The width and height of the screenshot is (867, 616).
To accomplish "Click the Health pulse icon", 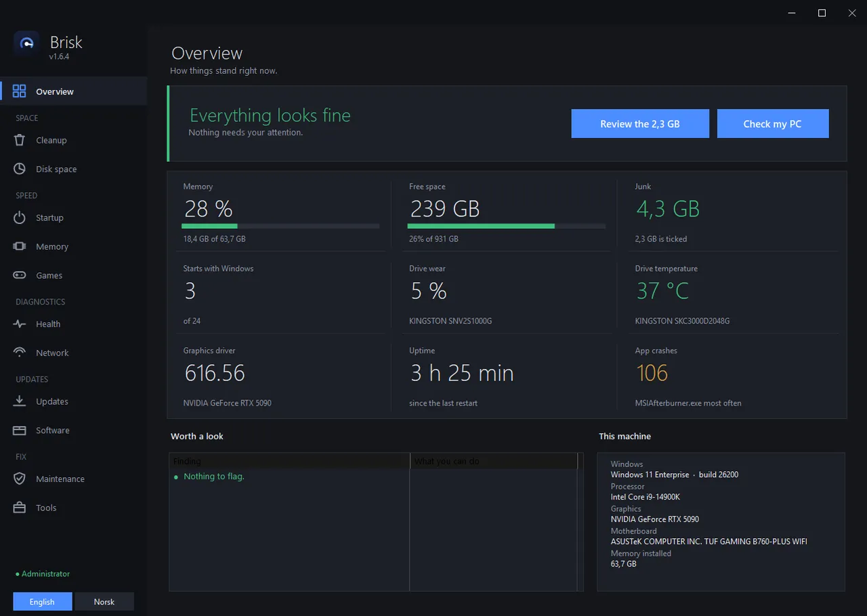I will [20, 324].
